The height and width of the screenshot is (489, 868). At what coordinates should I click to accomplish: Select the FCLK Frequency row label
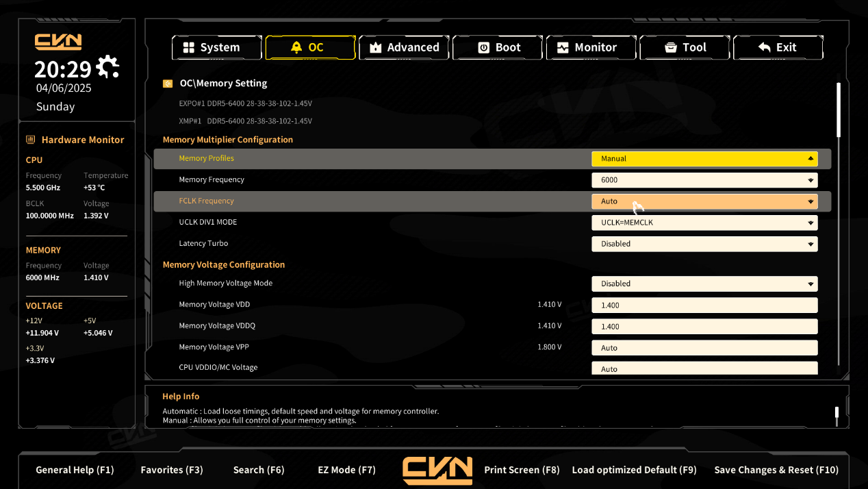coord(206,201)
